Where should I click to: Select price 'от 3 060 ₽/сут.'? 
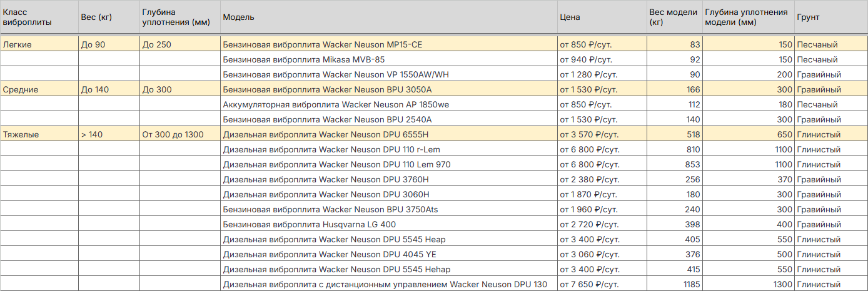click(x=602, y=255)
